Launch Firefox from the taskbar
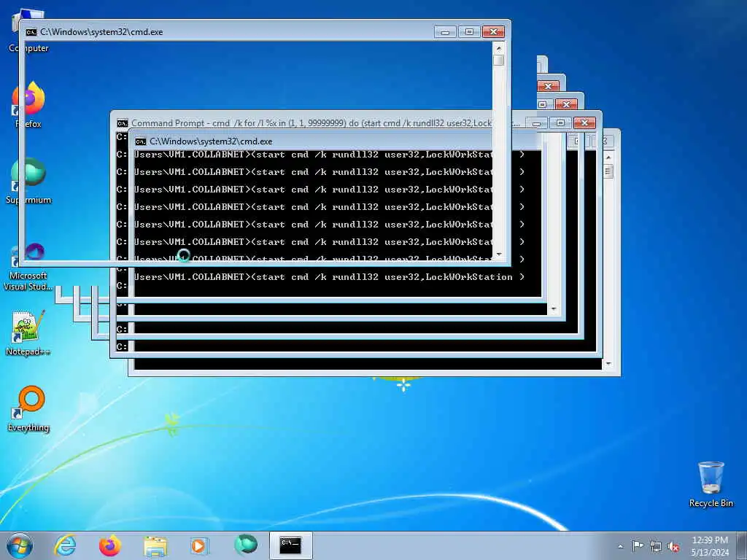Viewport: 747px width, 560px height. pos(110,545)
